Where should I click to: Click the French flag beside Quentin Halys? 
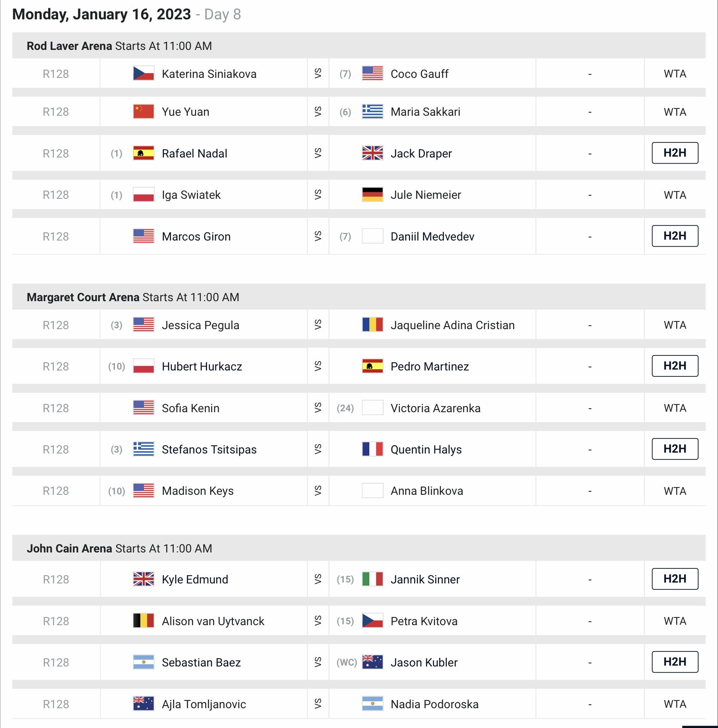pos(372,449)
